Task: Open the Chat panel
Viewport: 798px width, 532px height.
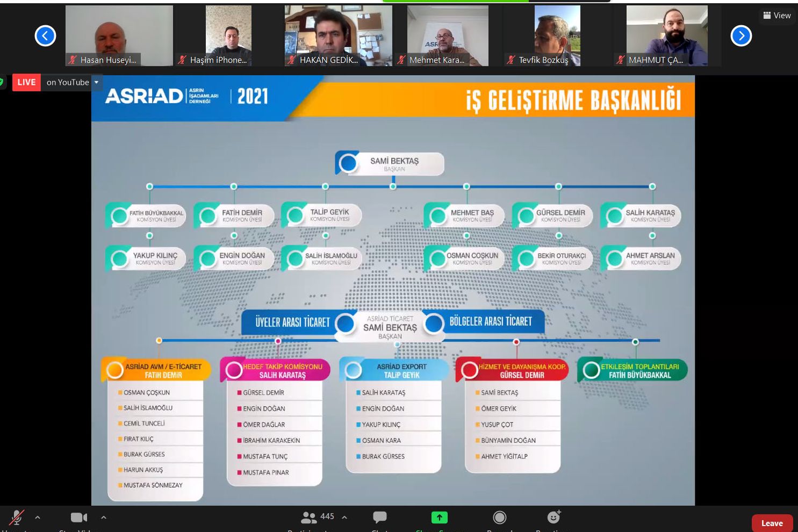Action: point(380,517)
